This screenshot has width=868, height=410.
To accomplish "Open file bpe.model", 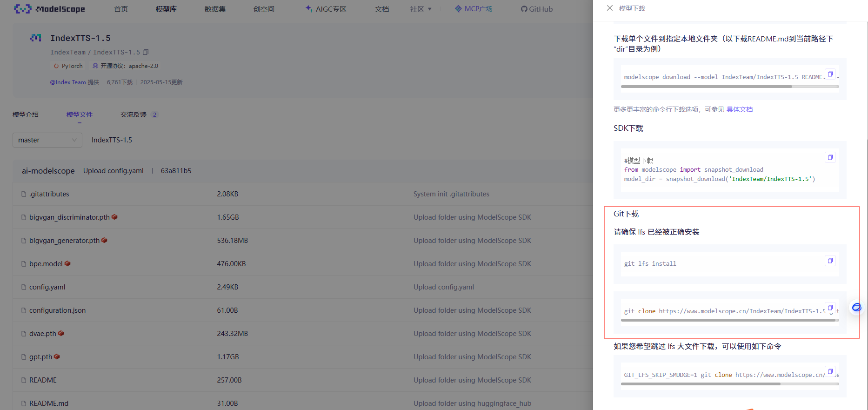I will pos(46,264).
